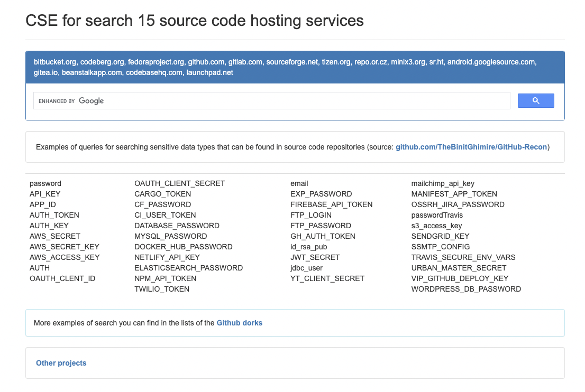Select the FIREBASE_API_TOKEN query term
Screen dimensions: 585x392
[x=331, y=204]
